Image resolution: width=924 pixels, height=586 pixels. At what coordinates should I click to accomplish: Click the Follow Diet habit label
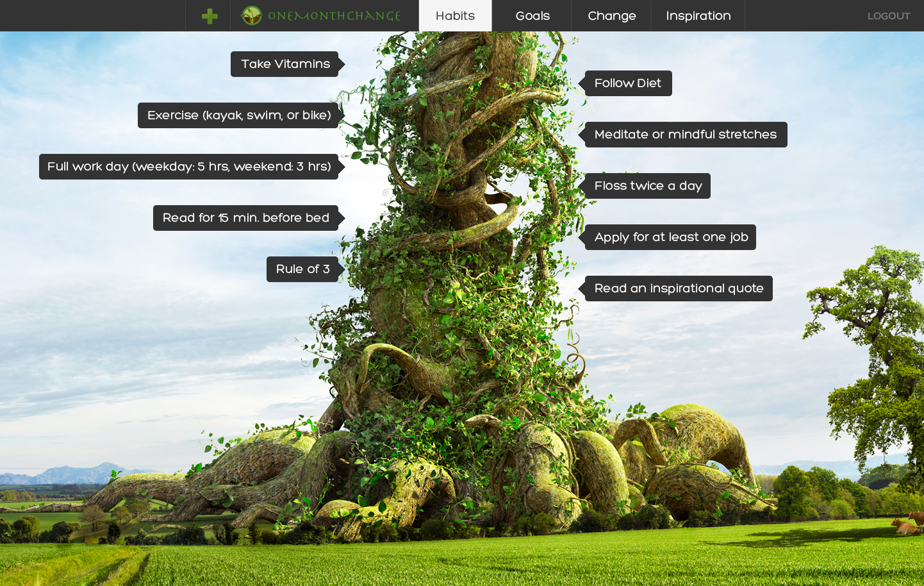point(628,83)
